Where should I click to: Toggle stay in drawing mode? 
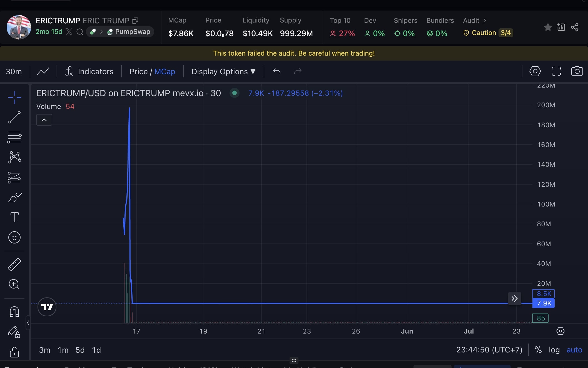[x=14, y=332]
